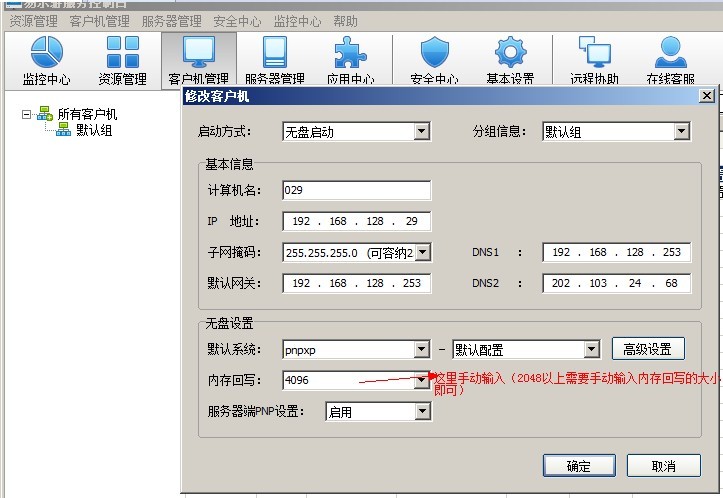
Task: Open the 帮助 menu
Action: pyautogui.click(x=345, y=21)
